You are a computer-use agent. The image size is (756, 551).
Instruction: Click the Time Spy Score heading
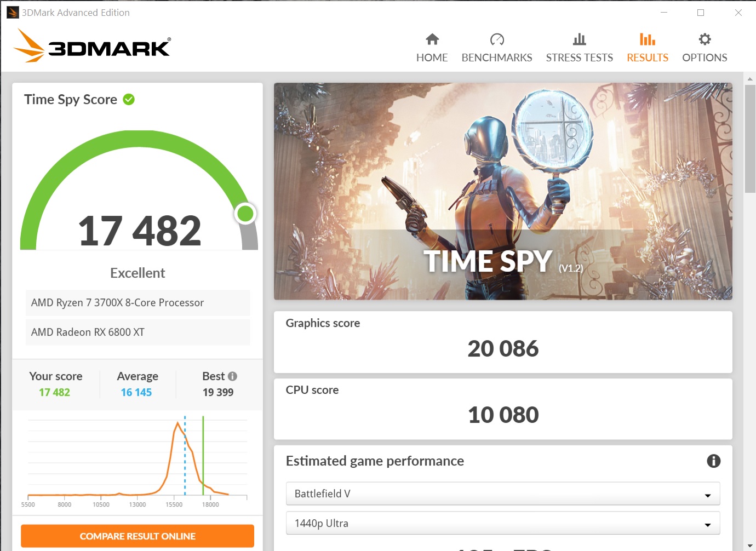point(71,100)
